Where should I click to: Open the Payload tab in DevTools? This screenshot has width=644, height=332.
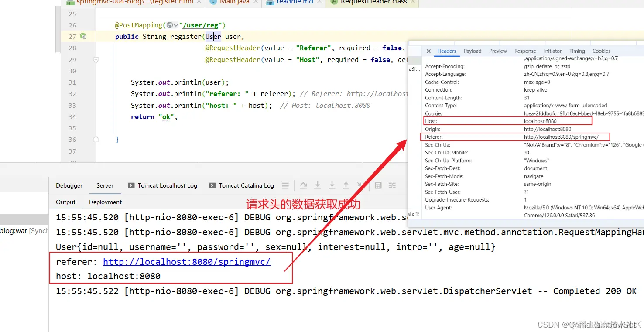pos(473,51)
